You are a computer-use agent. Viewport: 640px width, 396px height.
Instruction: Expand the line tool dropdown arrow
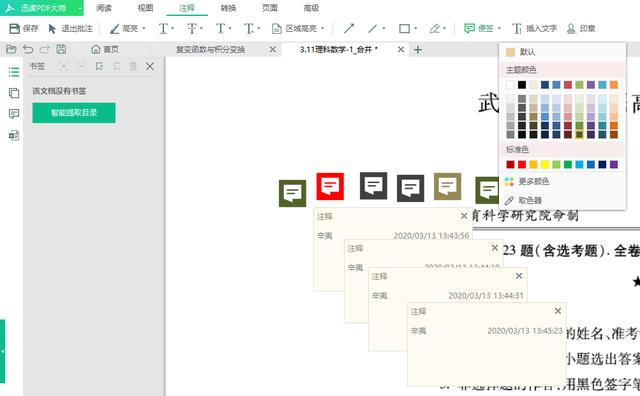click(x=384, y=29)
